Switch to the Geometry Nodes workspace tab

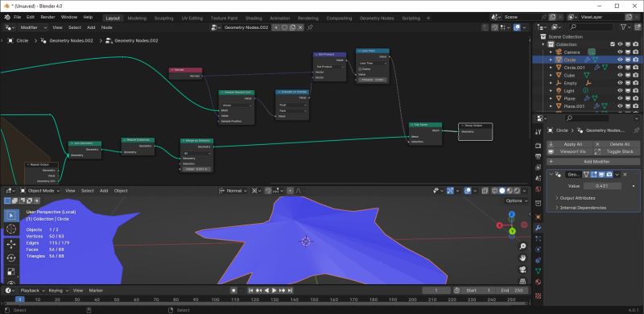pos(377,18)
